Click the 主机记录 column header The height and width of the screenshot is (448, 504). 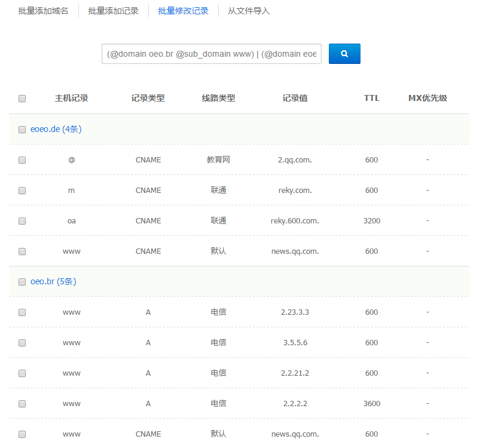[71, 98]
